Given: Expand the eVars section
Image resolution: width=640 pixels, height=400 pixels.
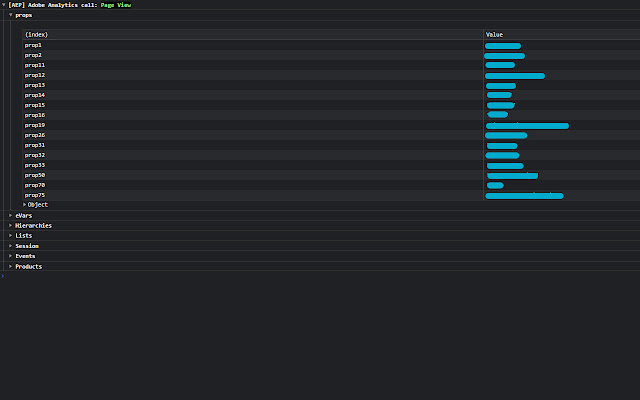Looking at the screenshot, I should (x=11, y=215).
